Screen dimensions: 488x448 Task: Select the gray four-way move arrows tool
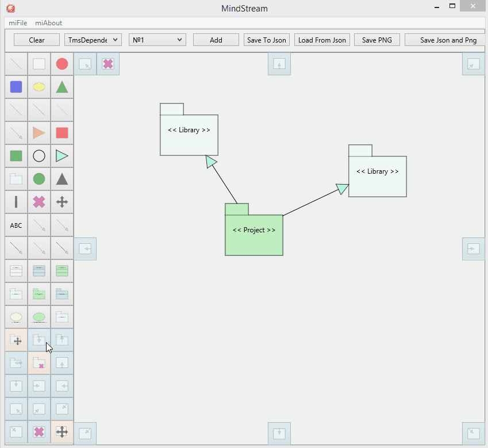[62, 202]
